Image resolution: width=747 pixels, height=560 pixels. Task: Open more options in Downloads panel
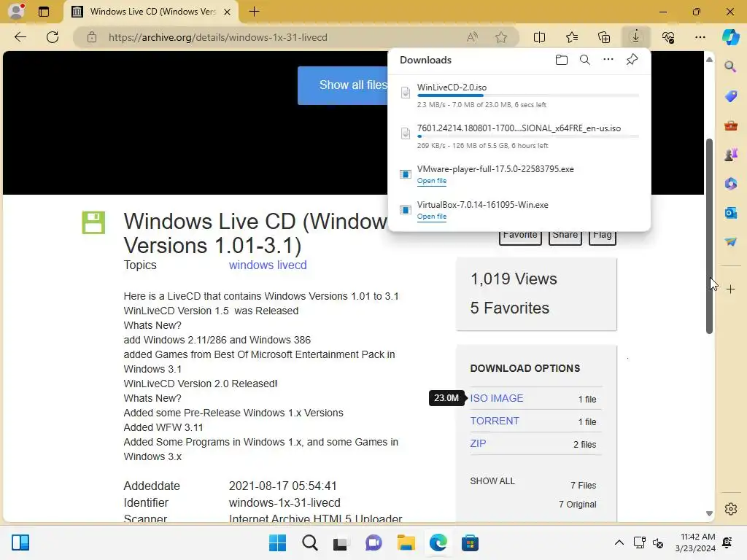click(x=608, y=60)
